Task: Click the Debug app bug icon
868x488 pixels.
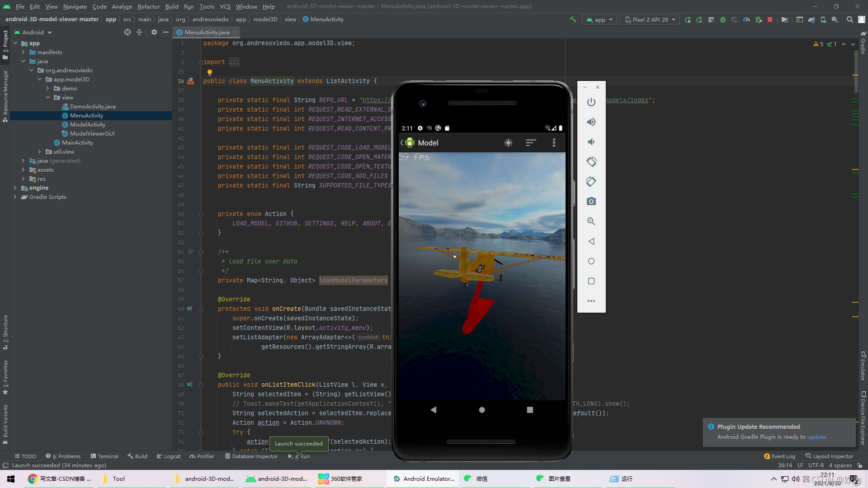Action: 723,19
